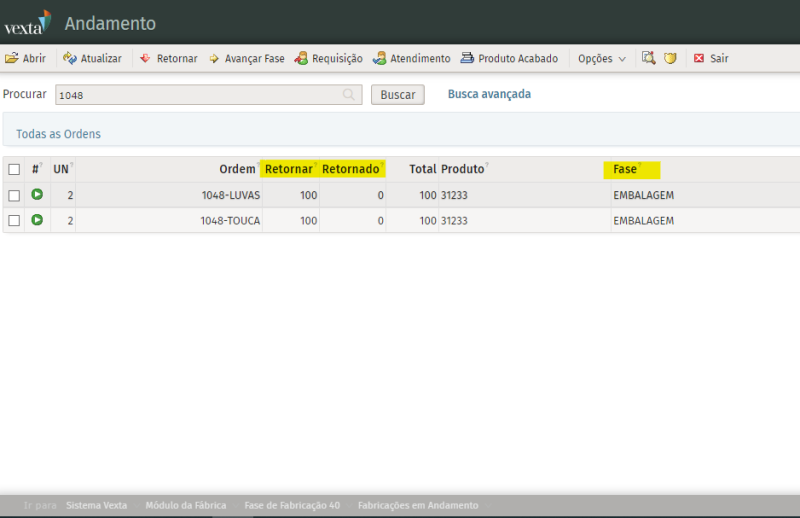
Task: Click the Abrir folder icon
Action: coord(12,59)
